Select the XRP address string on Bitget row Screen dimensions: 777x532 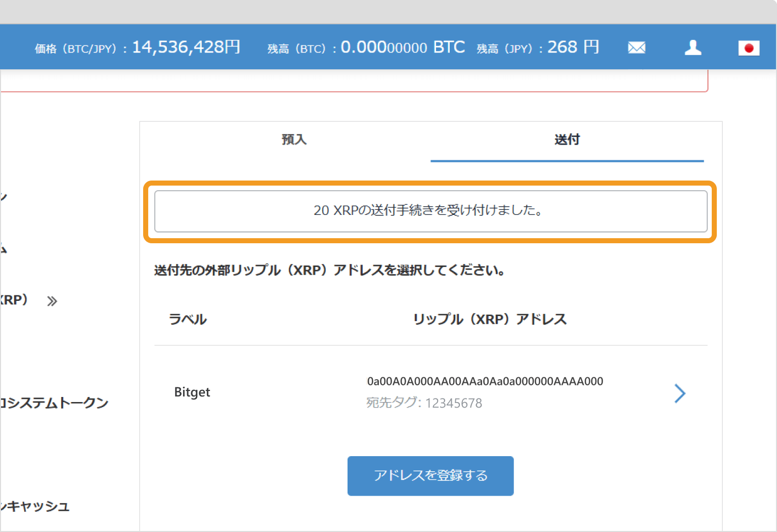pyautogui.click(x=485, y=381)
